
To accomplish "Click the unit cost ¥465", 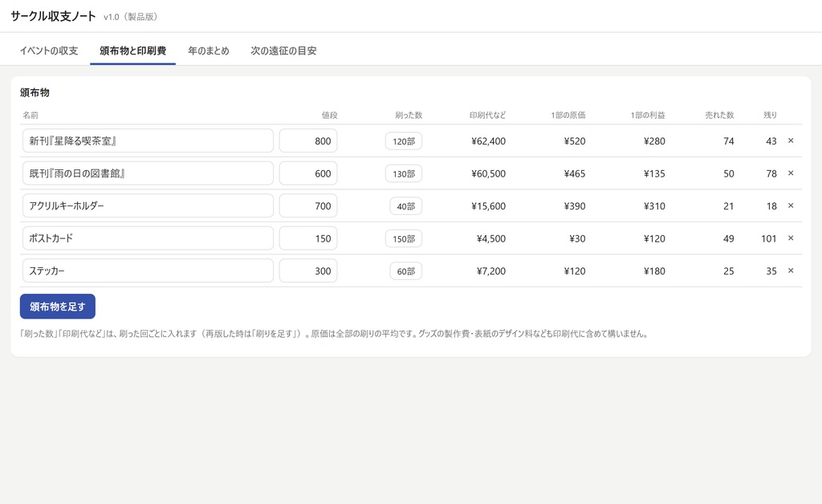I will point(575,173).
